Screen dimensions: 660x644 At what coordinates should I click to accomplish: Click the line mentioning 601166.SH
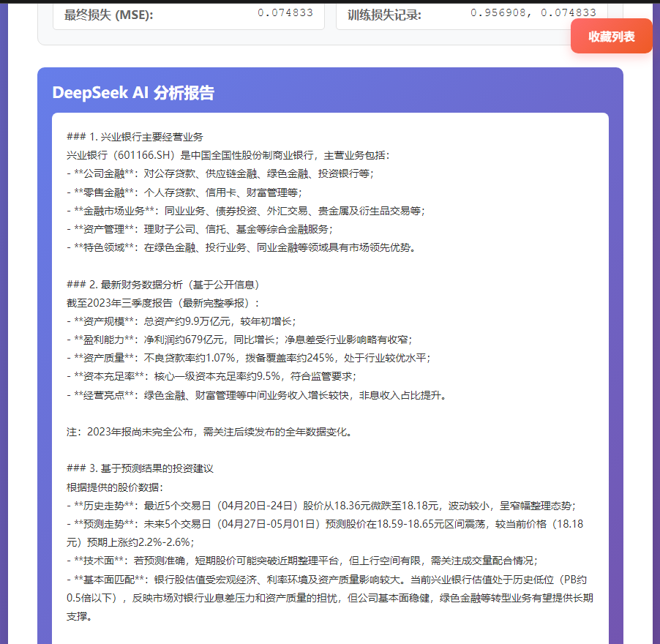click(228, 155)
